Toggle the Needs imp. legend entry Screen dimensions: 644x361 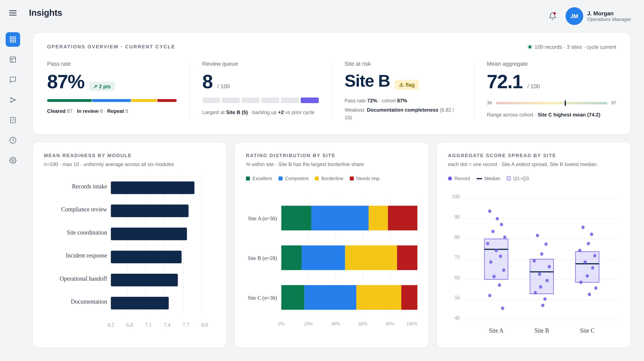[365, 178]
